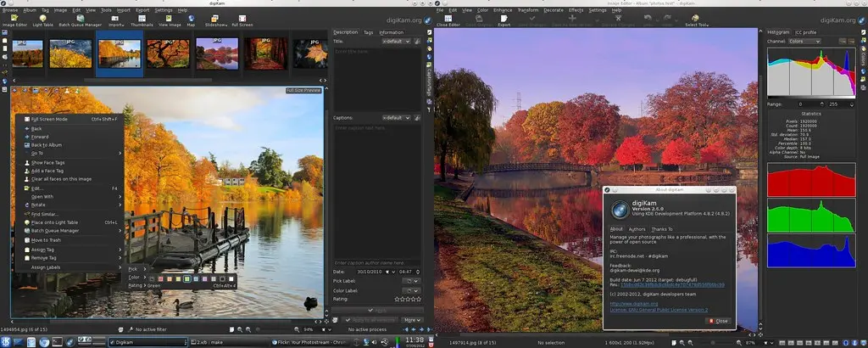This screenshot has height=348, width=868.
Task: Open Select Tool in Image Editor toolbar
Action: 697,21
